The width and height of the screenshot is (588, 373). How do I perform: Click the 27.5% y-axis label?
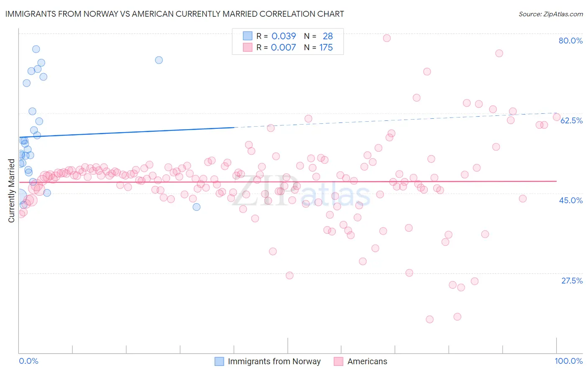572,281
